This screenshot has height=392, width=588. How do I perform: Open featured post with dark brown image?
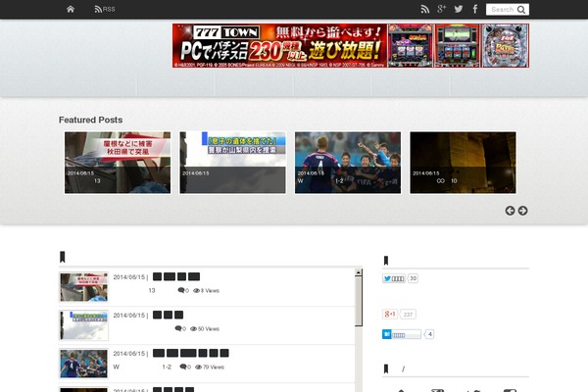(463, 163)
